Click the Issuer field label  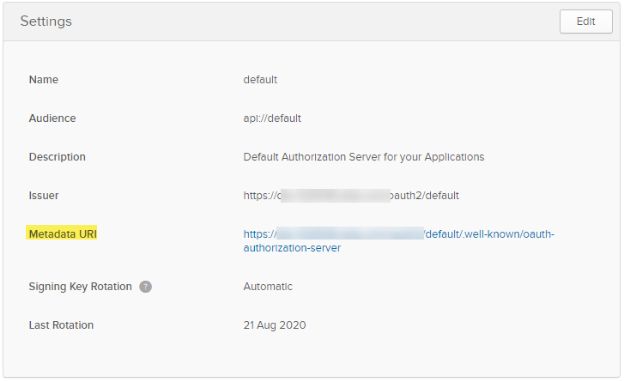point(43,195)
